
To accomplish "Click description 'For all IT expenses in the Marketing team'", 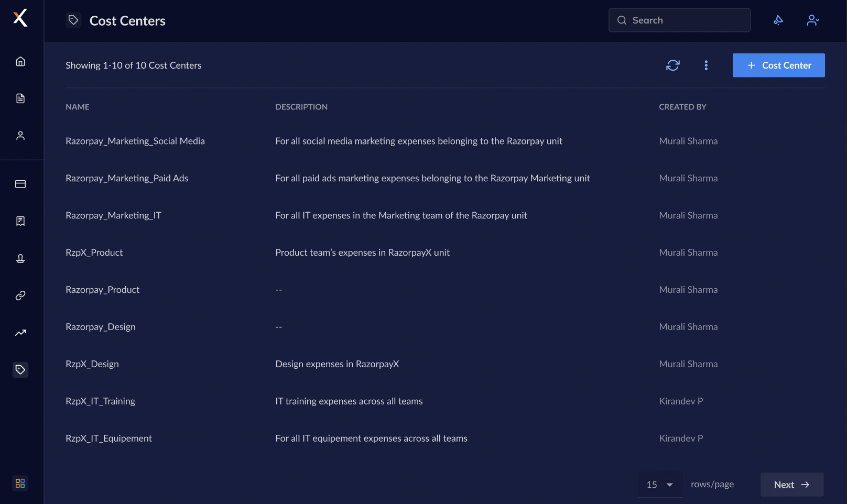I will pos(401,215).
